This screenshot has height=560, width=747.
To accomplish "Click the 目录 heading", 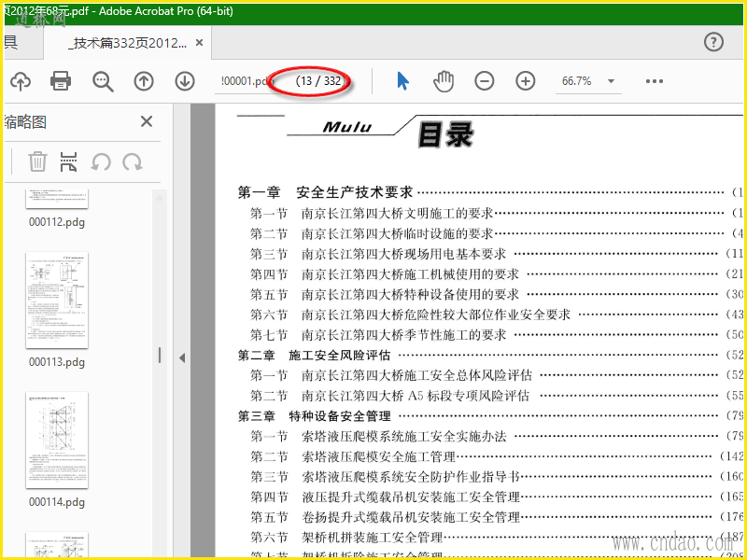I will [x=445, y=134].
